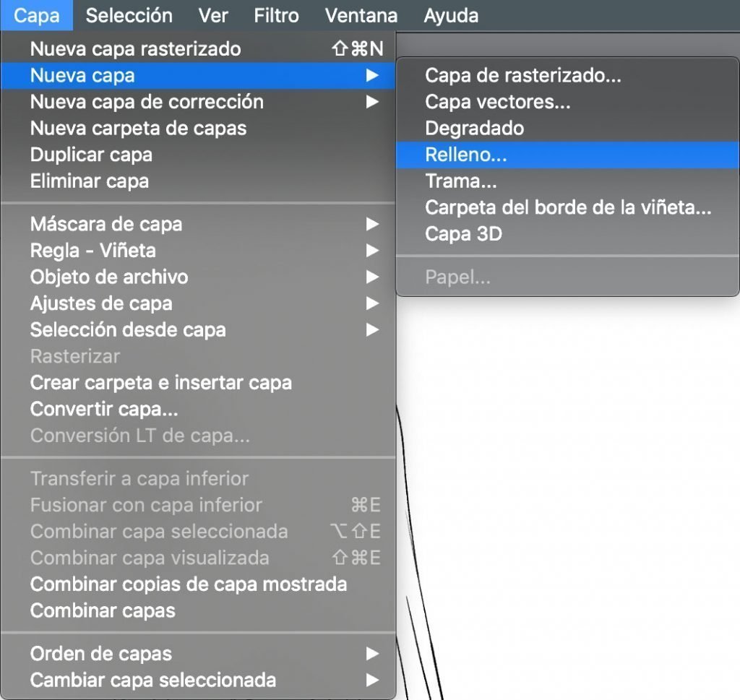Open the Filtro menu
740x700 pixels.
276,16
